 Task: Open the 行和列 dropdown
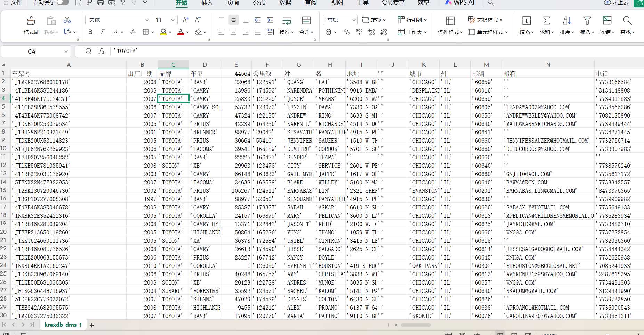(x=412, y=20)
